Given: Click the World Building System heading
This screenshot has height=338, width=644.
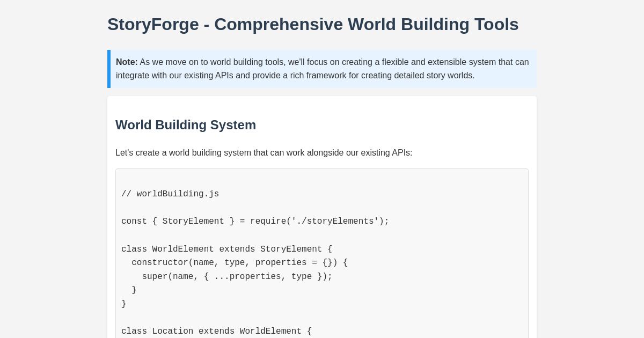Looking at the screenshot, I should (x=186, y=125).
